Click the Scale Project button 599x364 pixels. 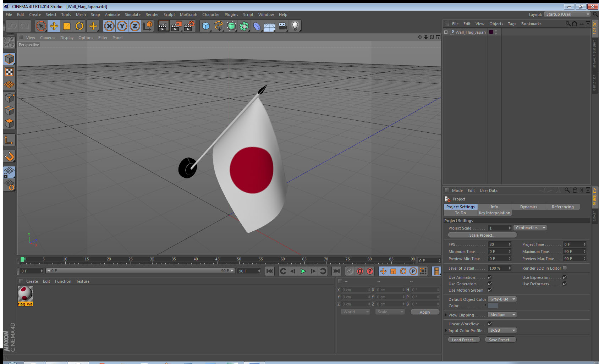pyautogui.click(x=482, y=235)
